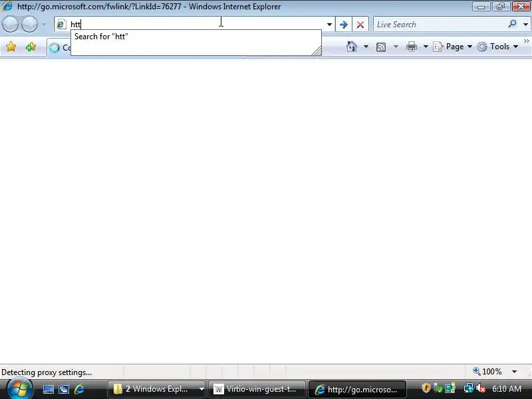Click the Stop loading X button
Screen dimensions: 532x399
point(360,25)
